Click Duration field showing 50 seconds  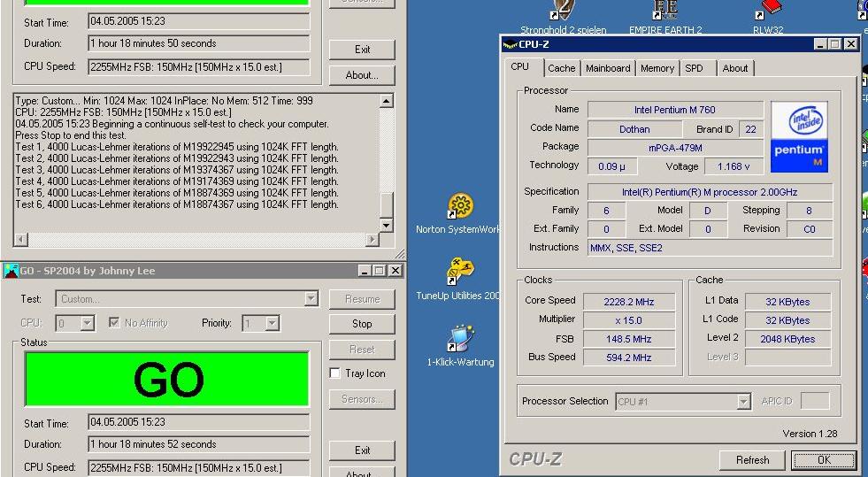199,43
